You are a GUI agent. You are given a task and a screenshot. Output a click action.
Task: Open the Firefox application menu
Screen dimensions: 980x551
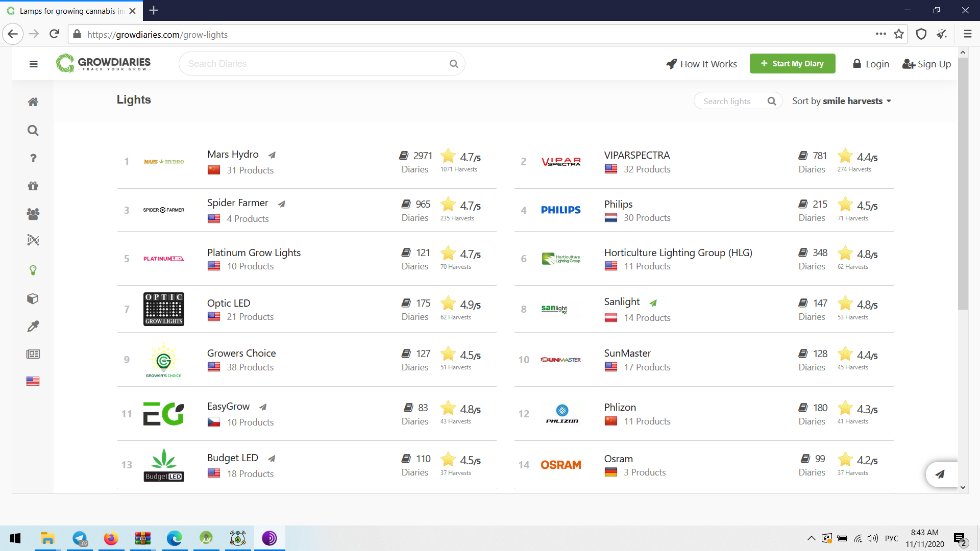click(x=967, y=34)
